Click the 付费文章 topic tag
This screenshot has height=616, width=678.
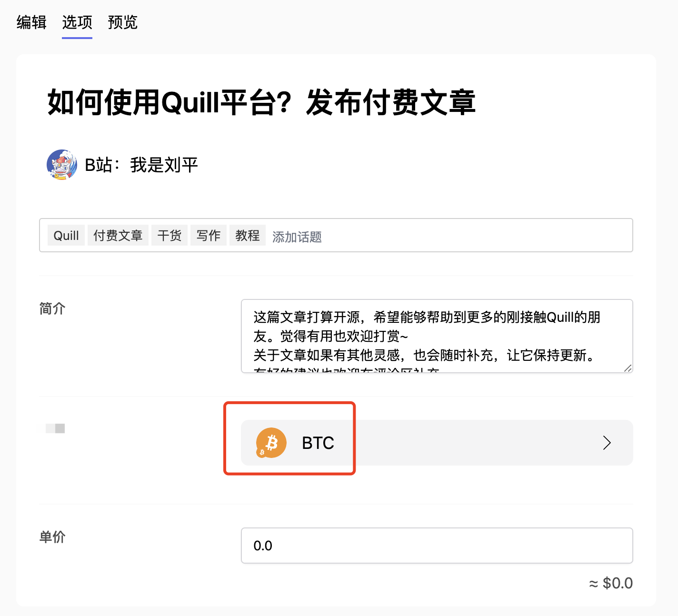point(118,236)
